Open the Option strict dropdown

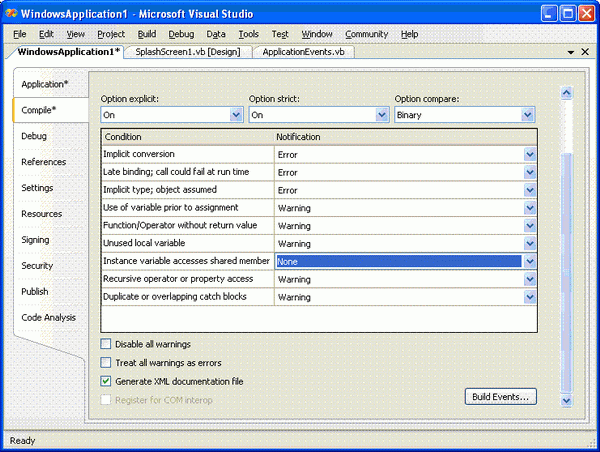tap(382, 114)
